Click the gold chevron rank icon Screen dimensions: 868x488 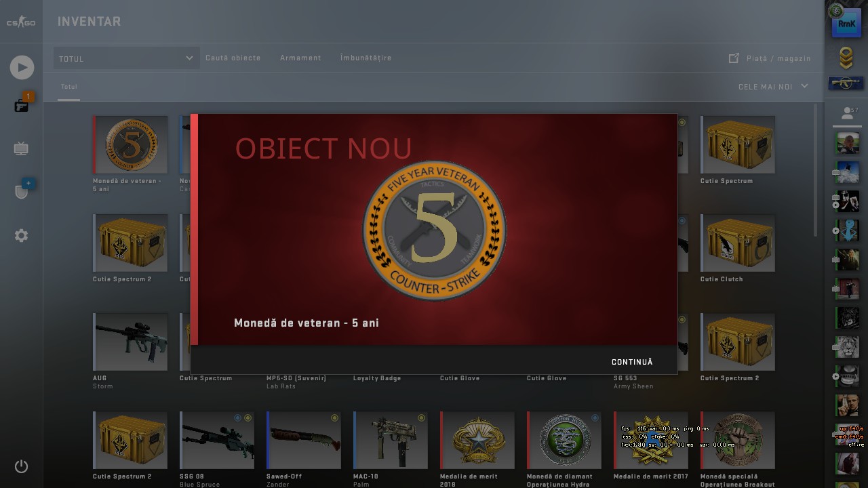pos(846,58)
